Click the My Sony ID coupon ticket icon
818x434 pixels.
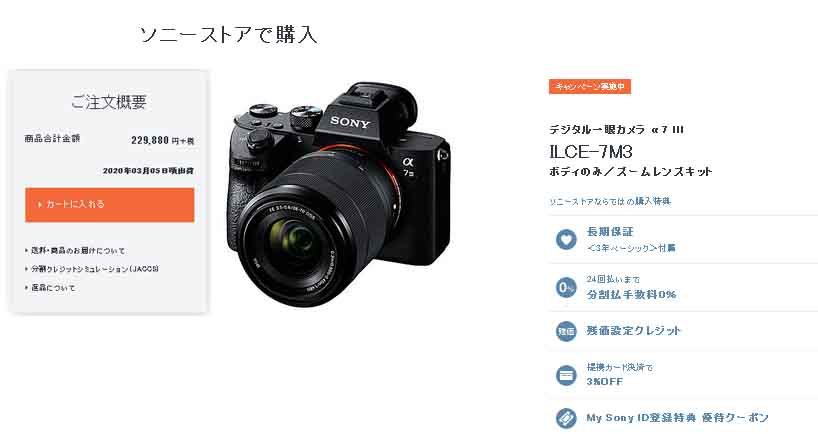tap(566, 418)
